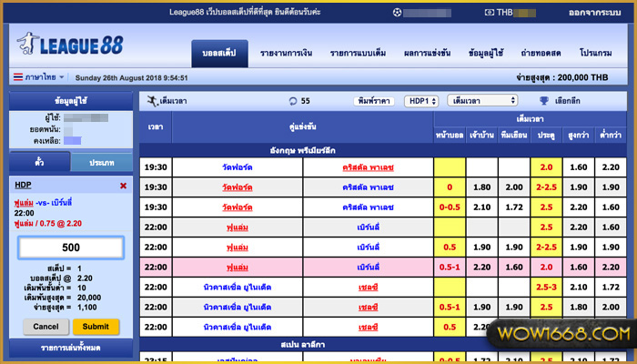Click the refresh icon beside 55
Viewport: 637px width, 364px height.
tap(292, 100)
